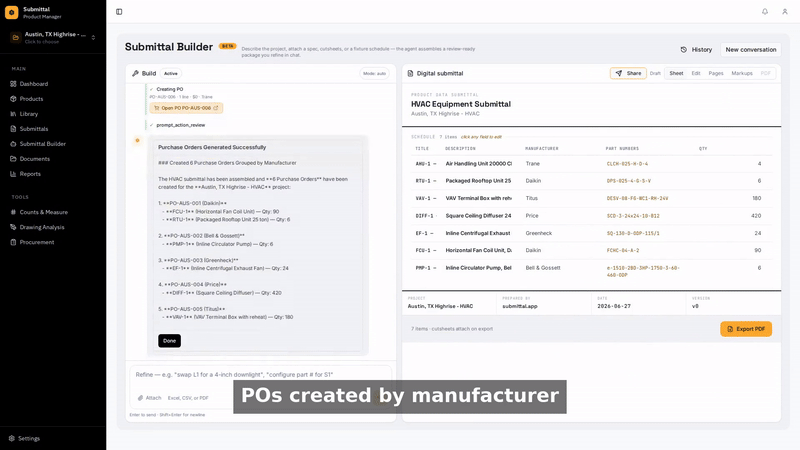
Task: Click part number DPS-025-4-G-5-V
Action: pyautogui.click(x=629, y=181)
